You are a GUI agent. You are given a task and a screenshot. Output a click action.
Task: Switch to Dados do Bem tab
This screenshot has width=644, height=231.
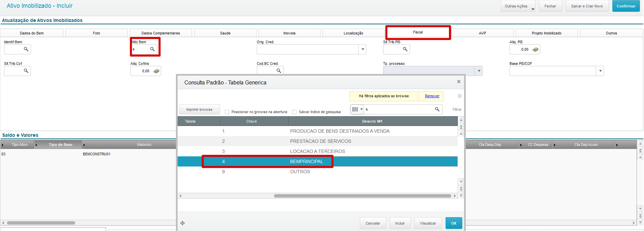tap(32, 33)
